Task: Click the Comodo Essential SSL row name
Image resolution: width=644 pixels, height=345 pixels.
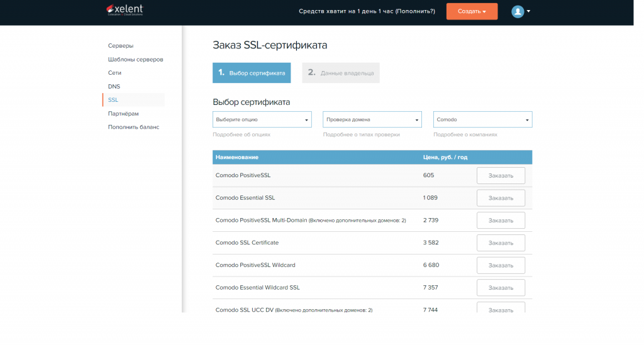Action: 245,198
